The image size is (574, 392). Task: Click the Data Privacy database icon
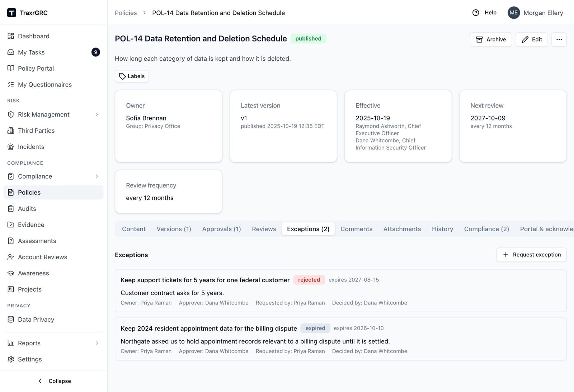tap(11, 319)
